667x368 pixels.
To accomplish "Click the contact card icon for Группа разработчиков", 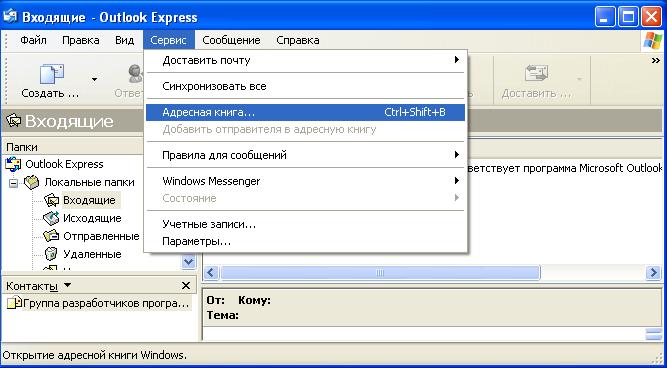I will 14,303.
